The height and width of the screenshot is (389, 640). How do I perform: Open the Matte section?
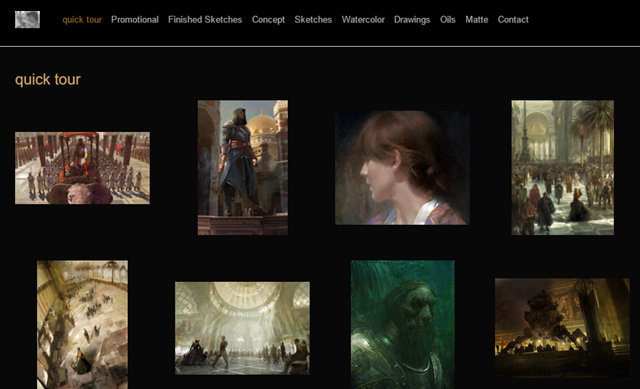477,20
